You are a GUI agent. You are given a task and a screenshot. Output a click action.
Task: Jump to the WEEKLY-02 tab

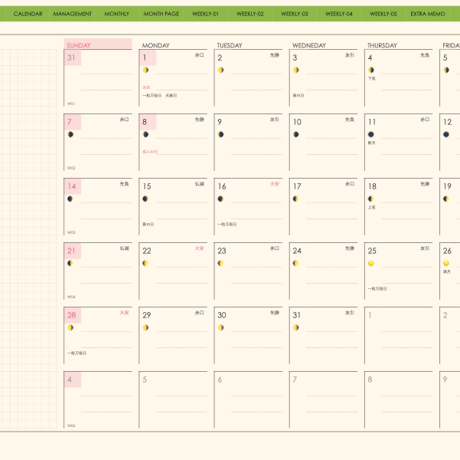pos(250,14)
